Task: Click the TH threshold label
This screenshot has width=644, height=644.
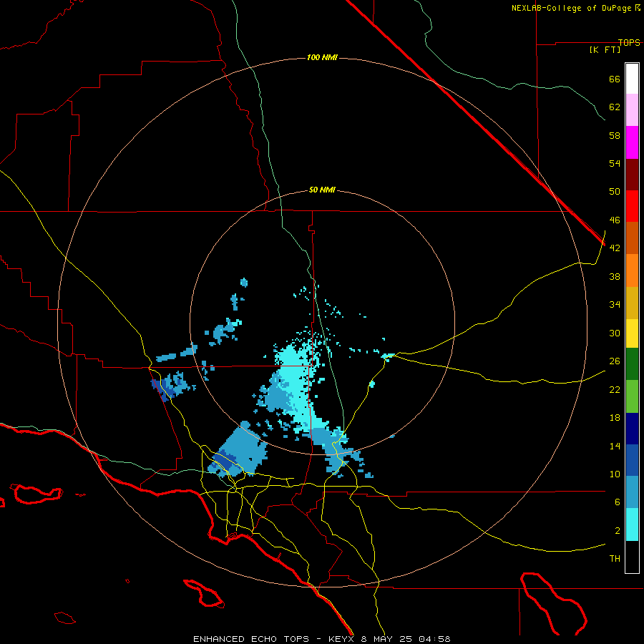Action: (x=615, y=559)
